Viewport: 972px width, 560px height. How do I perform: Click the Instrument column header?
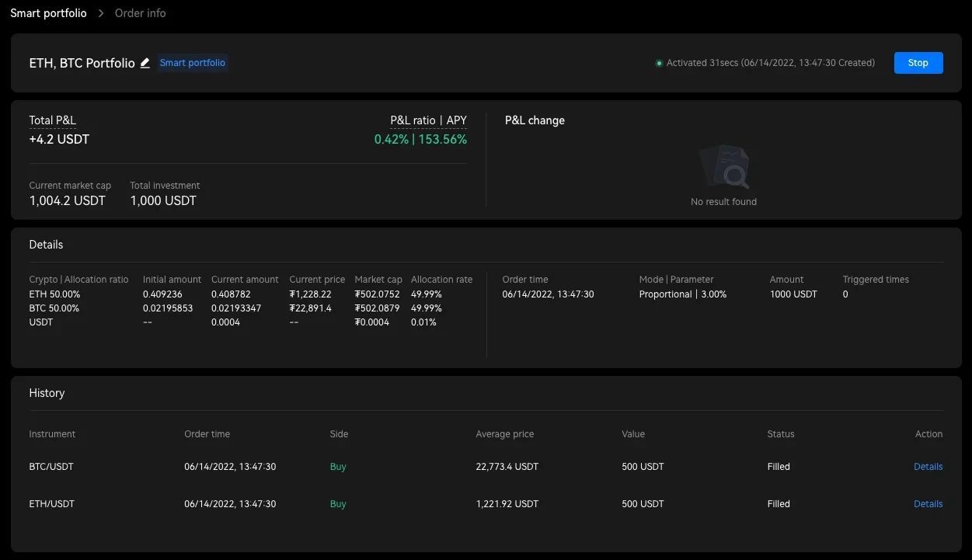pos(52,434)
